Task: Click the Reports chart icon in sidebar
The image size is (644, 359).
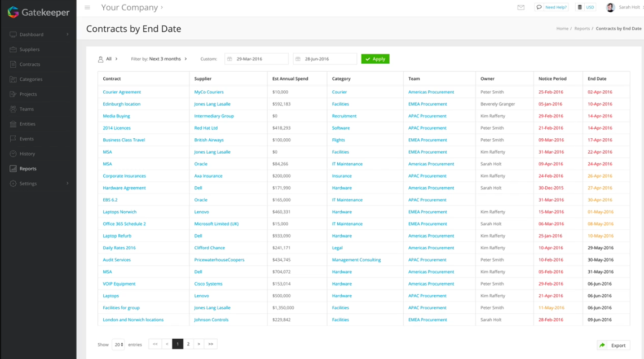Action: [13, 169]
